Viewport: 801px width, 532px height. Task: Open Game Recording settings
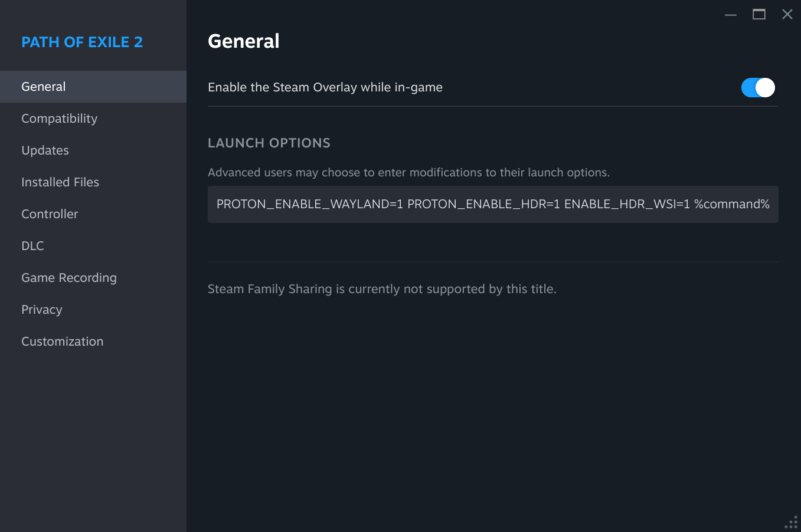(x=69, y=278)
